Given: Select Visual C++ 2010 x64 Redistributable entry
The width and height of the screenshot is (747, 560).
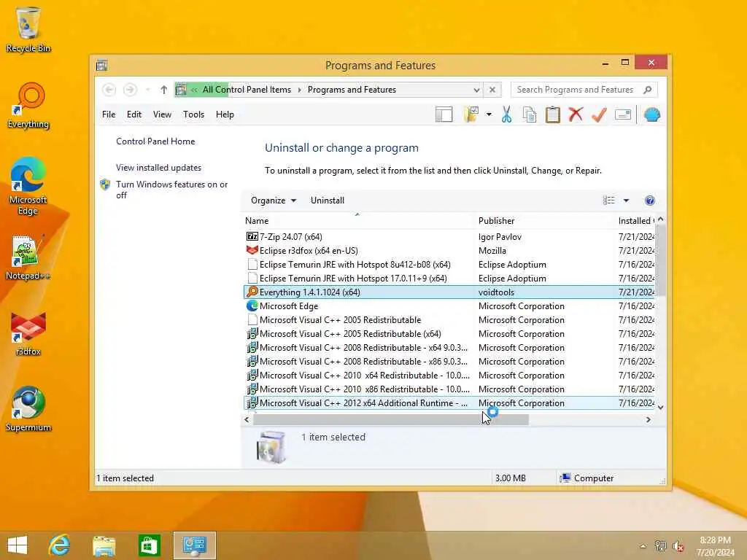Looking at the screenshot, I should coord(449,376).
